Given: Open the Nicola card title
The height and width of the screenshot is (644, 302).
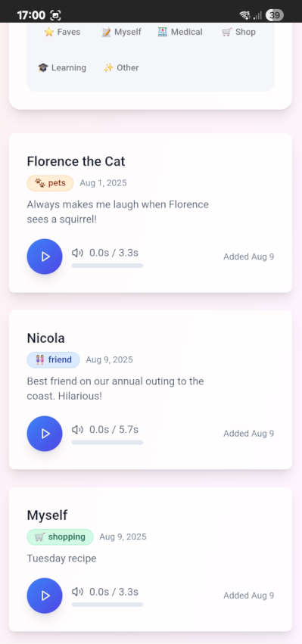Looking at the screenshot, I should click(x=45, y=338).
